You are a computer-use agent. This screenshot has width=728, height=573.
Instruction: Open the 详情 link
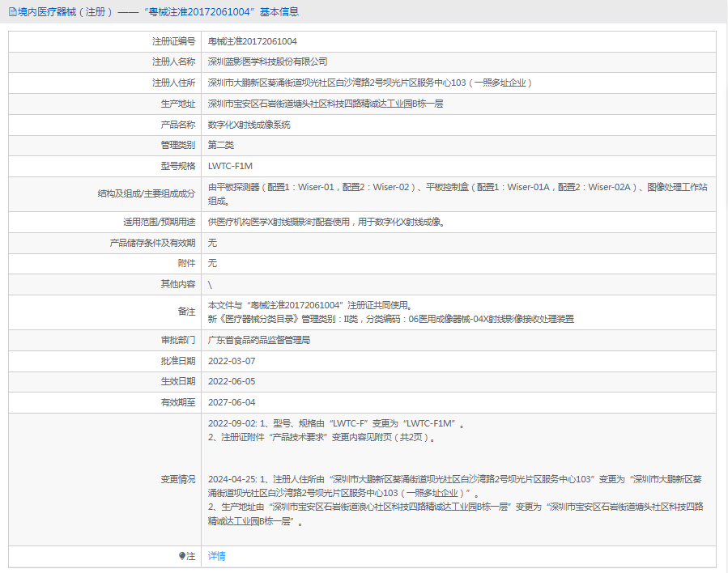pyautogui.click(x=216, y=556)
